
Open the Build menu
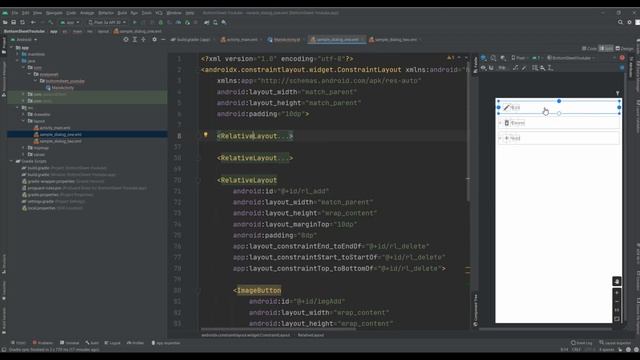122,13
